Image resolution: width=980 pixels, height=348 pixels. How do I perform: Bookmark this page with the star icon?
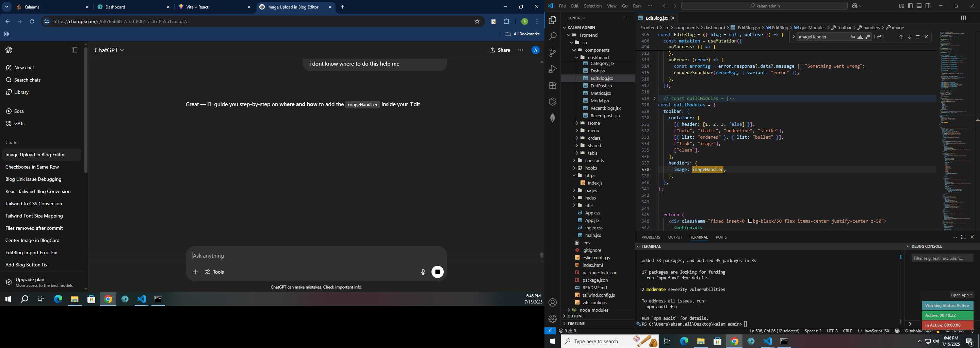click(477, 22)
